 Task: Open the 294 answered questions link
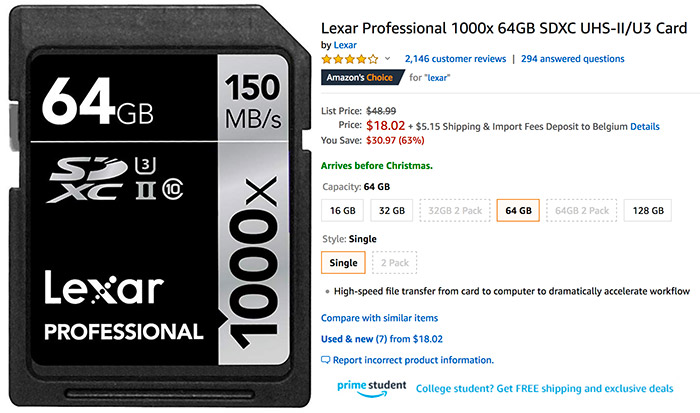(x=572, y=59)
